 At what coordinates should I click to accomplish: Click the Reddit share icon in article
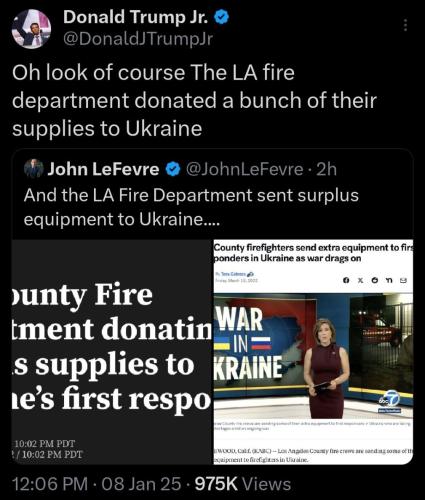(375, 280)
